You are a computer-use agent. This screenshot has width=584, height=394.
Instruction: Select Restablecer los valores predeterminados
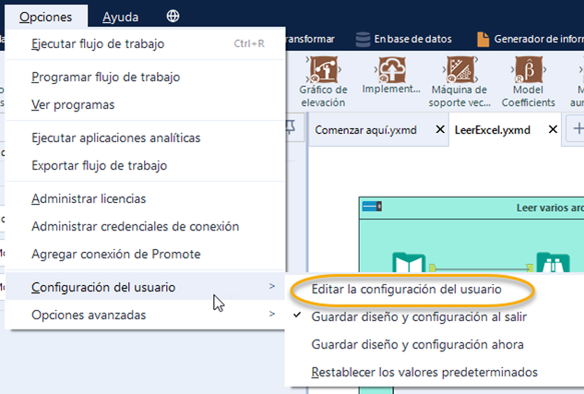tap(425, 372)
